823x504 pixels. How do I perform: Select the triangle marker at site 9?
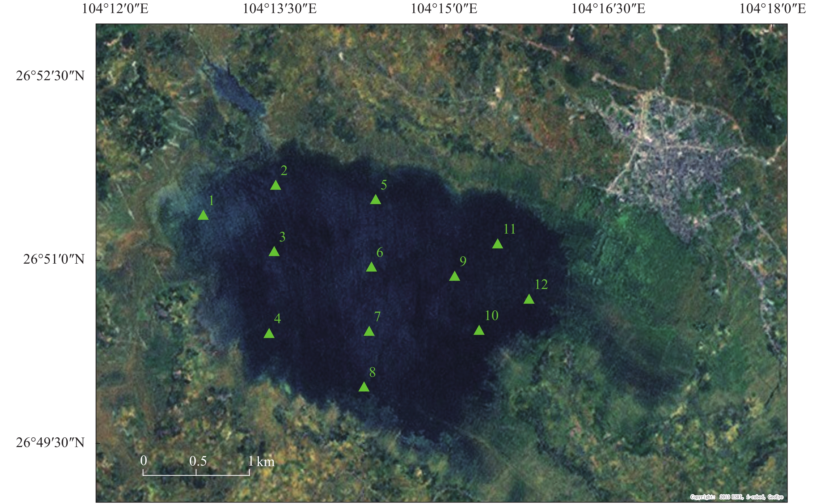tap(454, 276)
